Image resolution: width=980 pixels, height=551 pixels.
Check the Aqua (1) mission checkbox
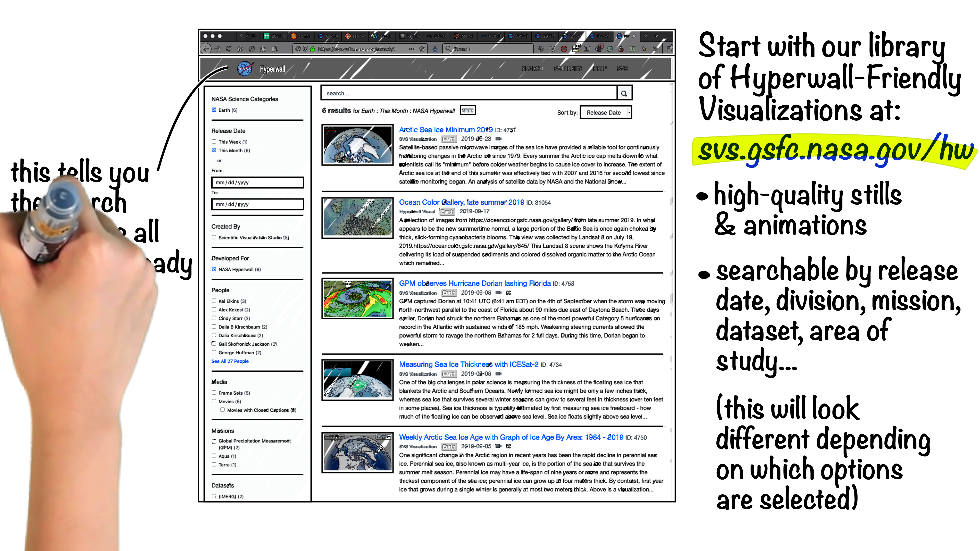214,456
